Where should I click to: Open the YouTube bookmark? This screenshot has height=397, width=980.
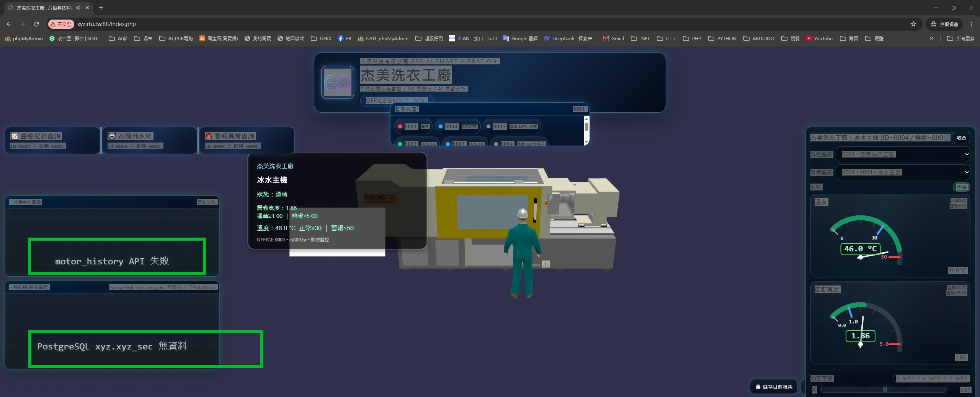[819, 38]
